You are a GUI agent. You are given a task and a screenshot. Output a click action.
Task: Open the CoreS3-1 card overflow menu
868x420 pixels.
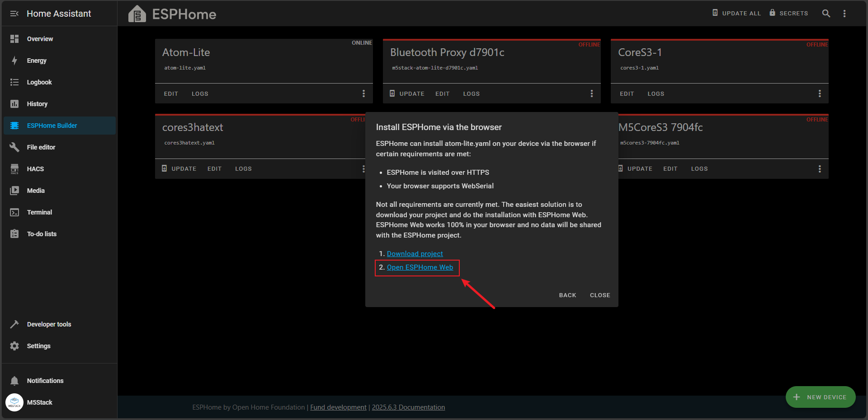click(819, 93)
